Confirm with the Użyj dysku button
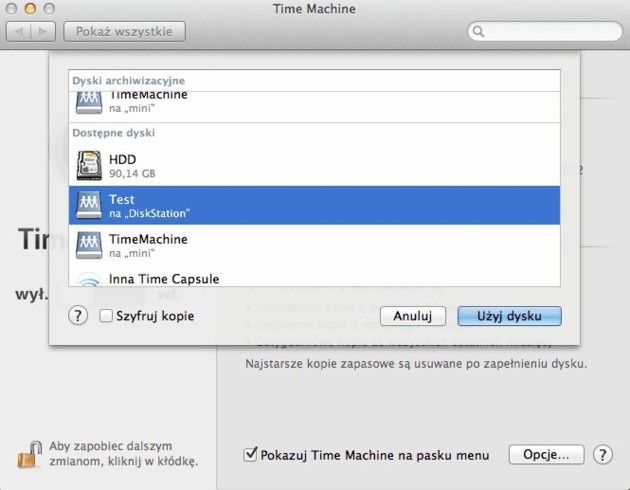The height and width of the screenshot is (490, 630). point(509,316)
